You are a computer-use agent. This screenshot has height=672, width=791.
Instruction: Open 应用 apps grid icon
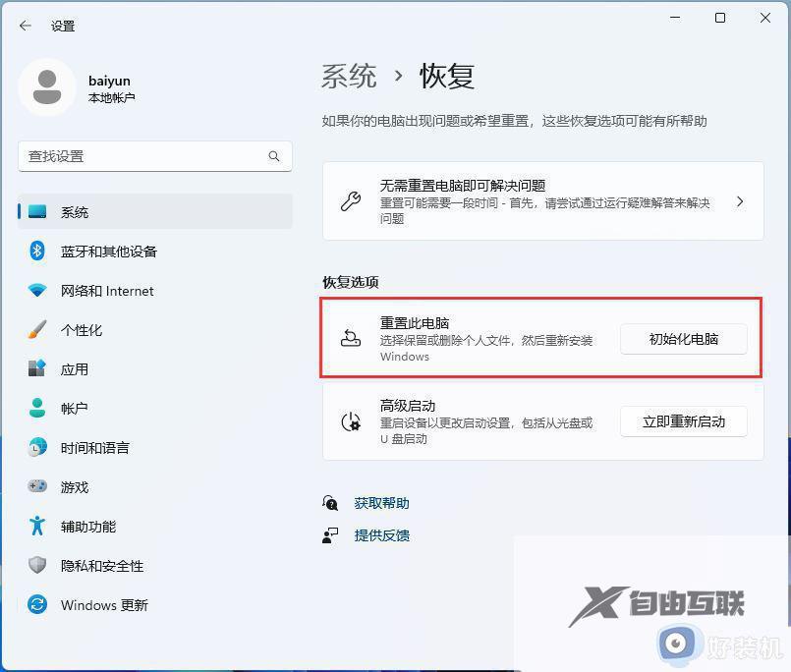pos(37,369)
